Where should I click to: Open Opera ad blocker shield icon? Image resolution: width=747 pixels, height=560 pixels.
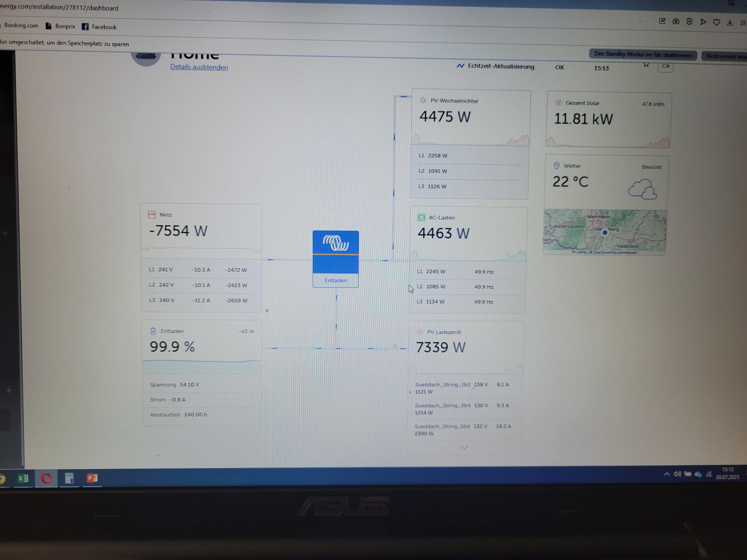[x=689, y=21]
